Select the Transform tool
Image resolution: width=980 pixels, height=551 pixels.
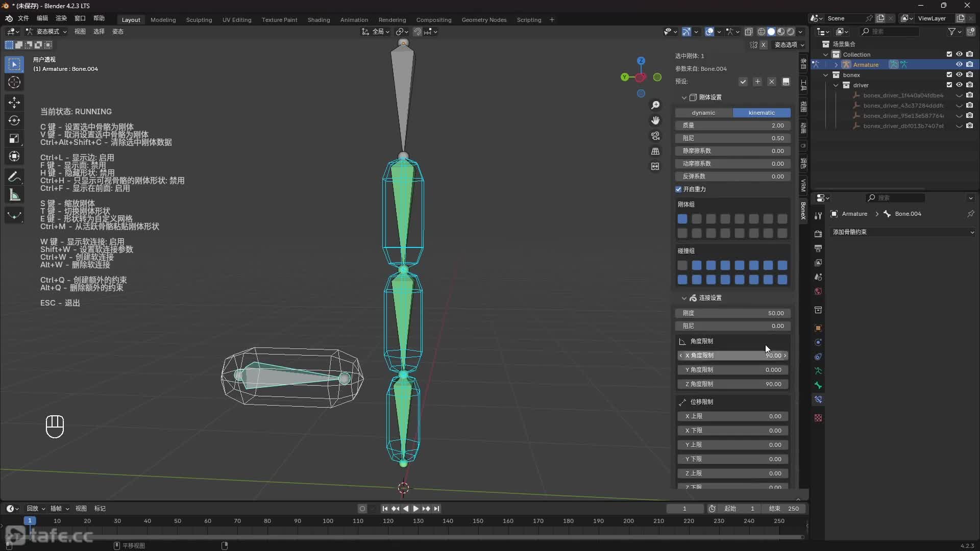click(x=14, y=156)
